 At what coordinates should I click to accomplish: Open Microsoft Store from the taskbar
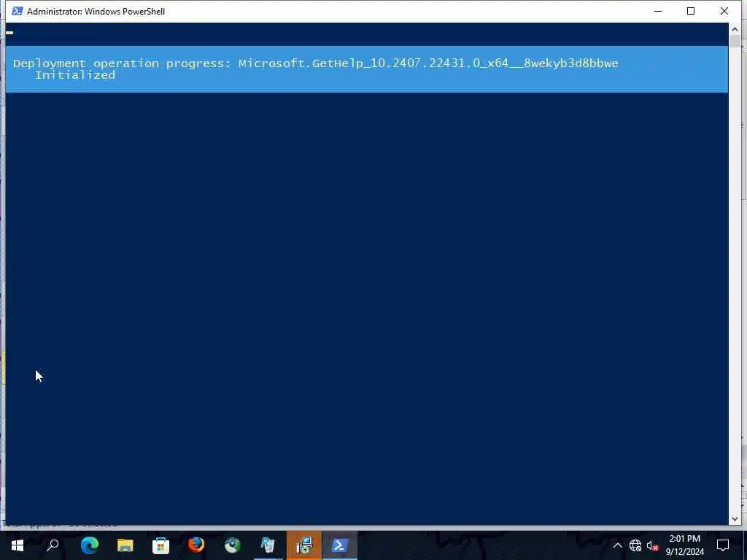point(160,545)
